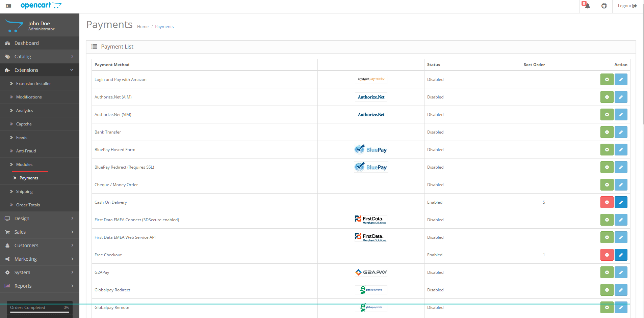Edit the Bank Transfer payment method
644x318 pixels.
coord(621,132)
